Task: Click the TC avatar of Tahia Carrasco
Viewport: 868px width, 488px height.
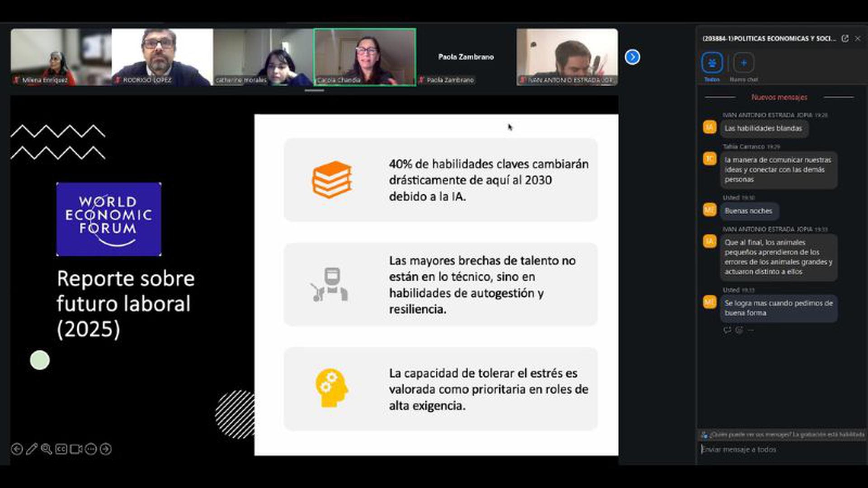Action: tap(709, 159)
